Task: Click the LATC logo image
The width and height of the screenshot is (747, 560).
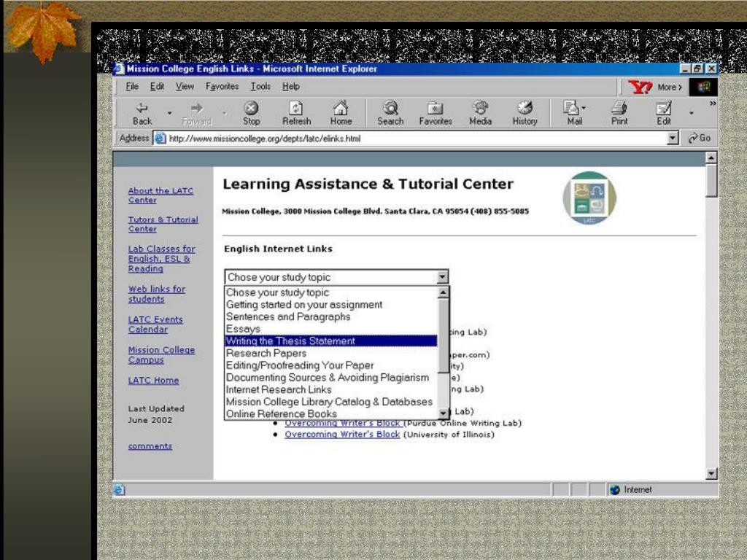Action: point(589,198)
